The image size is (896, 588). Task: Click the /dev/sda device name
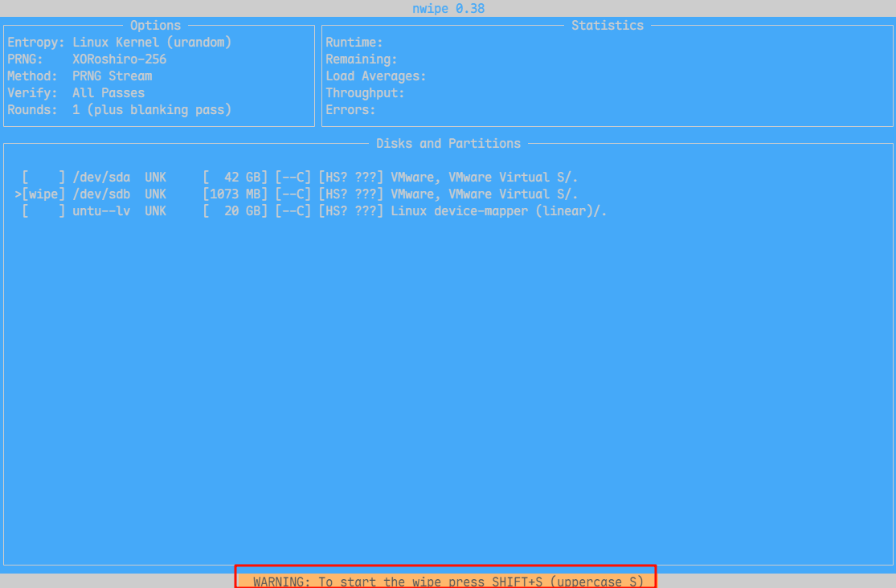pyautogui.click(x=102, y=178)
